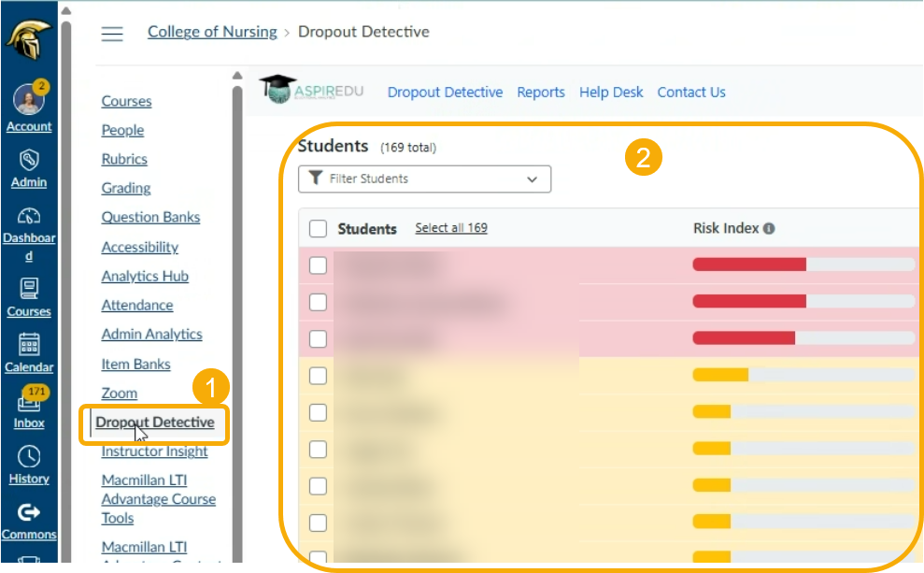Open the Admin shield icon
The width and height of the screenshot is (924, 573).
click(x=28, y=160)
